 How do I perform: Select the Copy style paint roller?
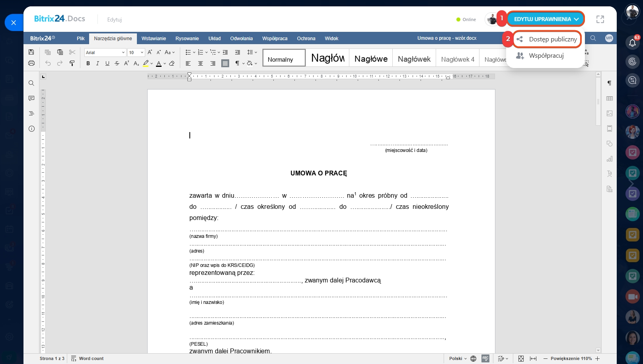72,63
